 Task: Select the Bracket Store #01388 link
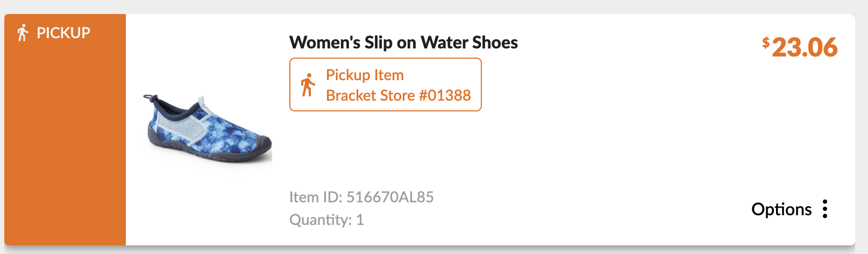coord(398,95)
